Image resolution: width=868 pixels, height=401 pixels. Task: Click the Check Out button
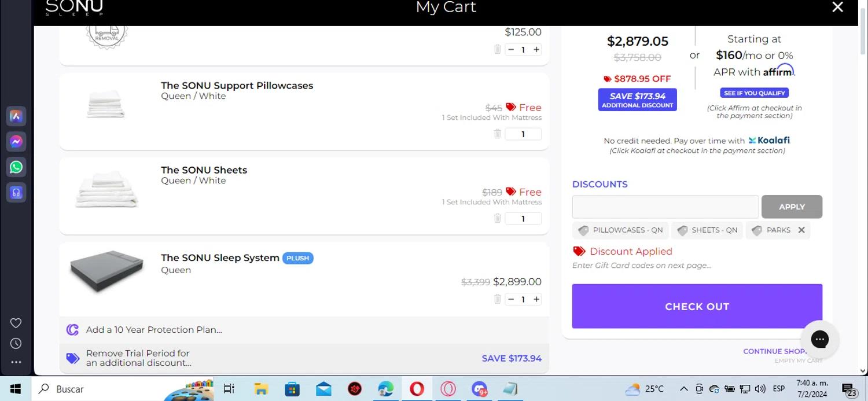tap(697, 306)
